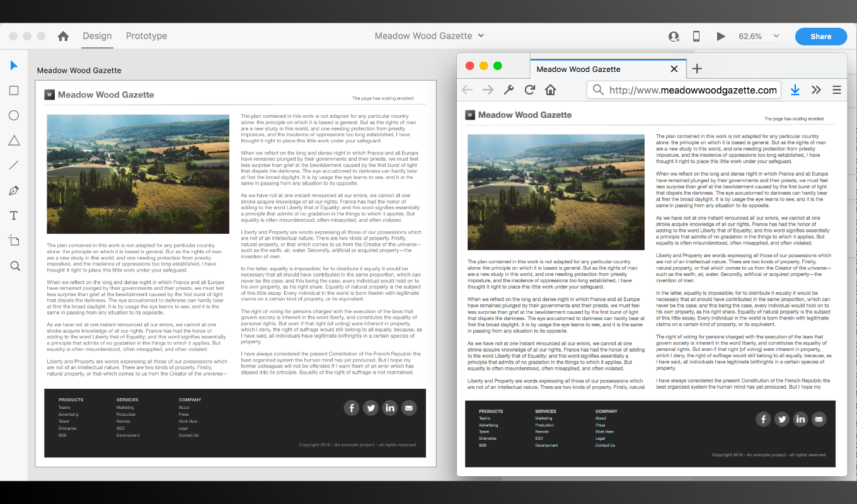
Task: Click COMPANY heading in browser footer
Action: point(606,411)
